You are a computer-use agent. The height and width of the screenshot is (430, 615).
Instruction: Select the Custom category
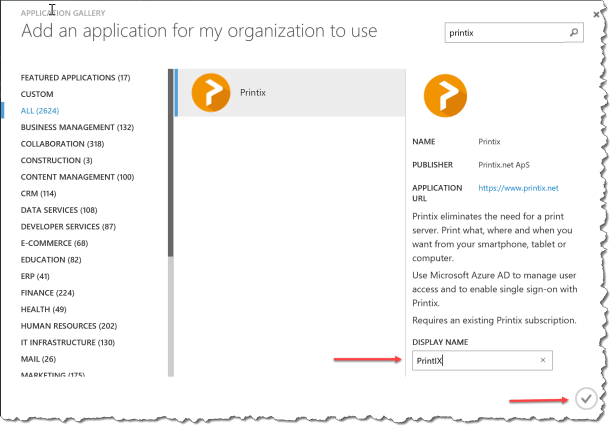(37, 94)
